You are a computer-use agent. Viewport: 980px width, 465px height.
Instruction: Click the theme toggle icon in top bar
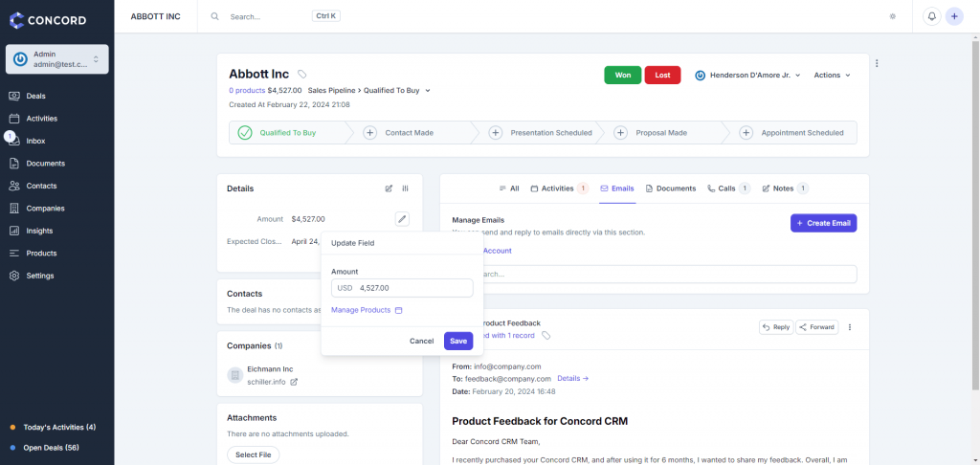893,16
